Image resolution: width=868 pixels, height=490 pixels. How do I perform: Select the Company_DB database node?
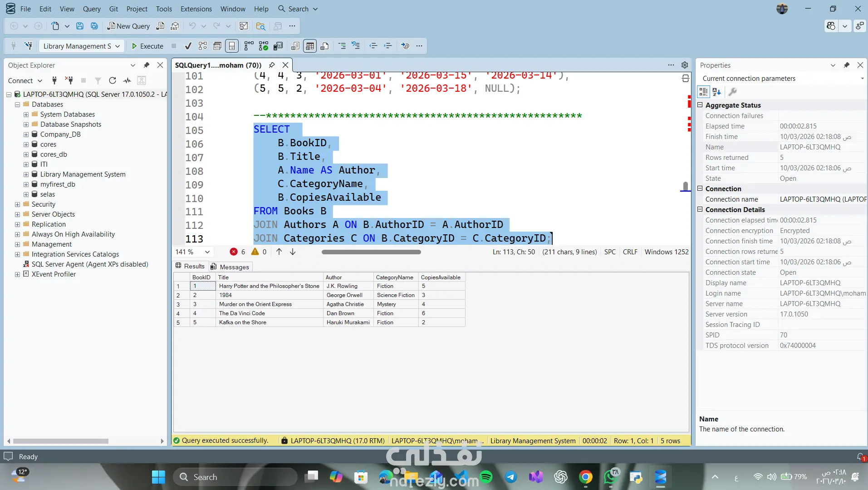60,134
